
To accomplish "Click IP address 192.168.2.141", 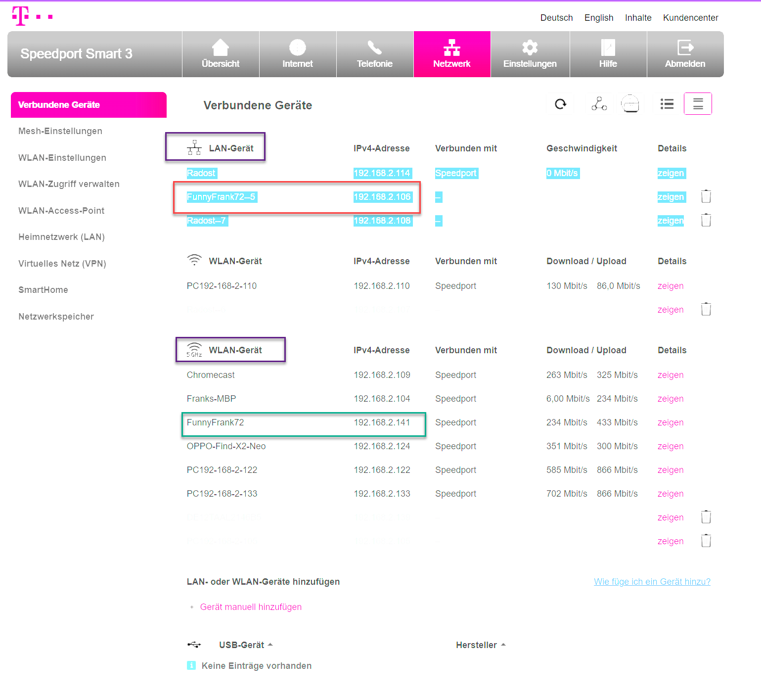I will (x=382, y=422).
